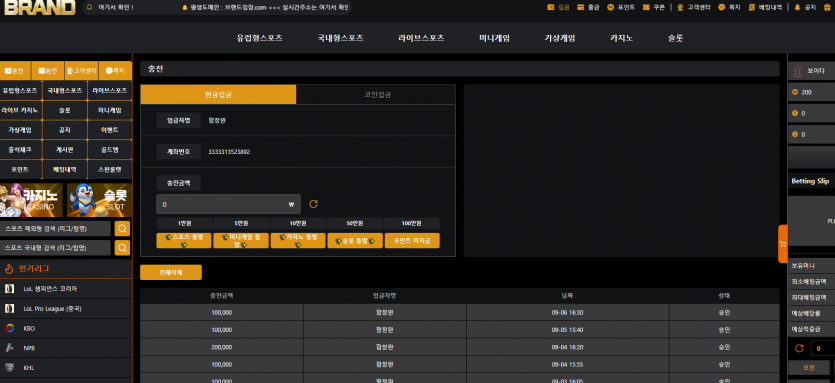Open the 유럽형스포츠 menu in the main navigation

coord(259,38)
